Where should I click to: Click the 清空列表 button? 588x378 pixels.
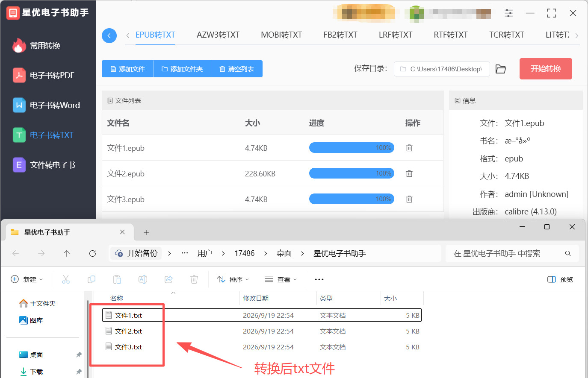tap(237, 69)
